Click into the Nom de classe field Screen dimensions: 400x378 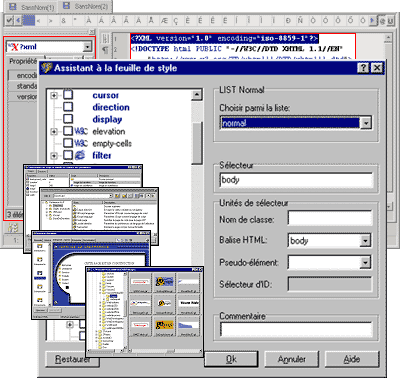point(330,219)
